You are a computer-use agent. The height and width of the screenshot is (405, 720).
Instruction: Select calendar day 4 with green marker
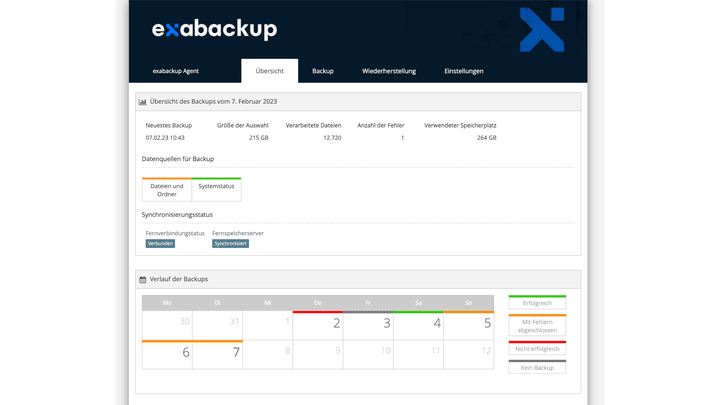point(418,325)
